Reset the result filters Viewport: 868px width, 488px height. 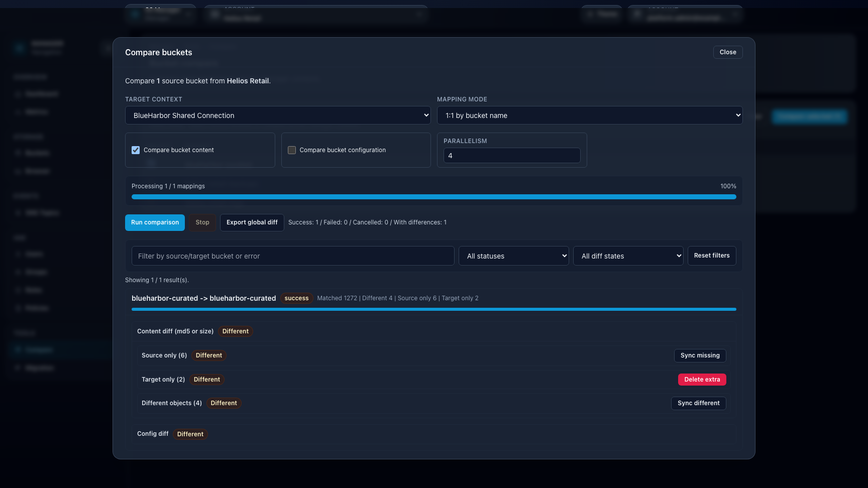712,256
